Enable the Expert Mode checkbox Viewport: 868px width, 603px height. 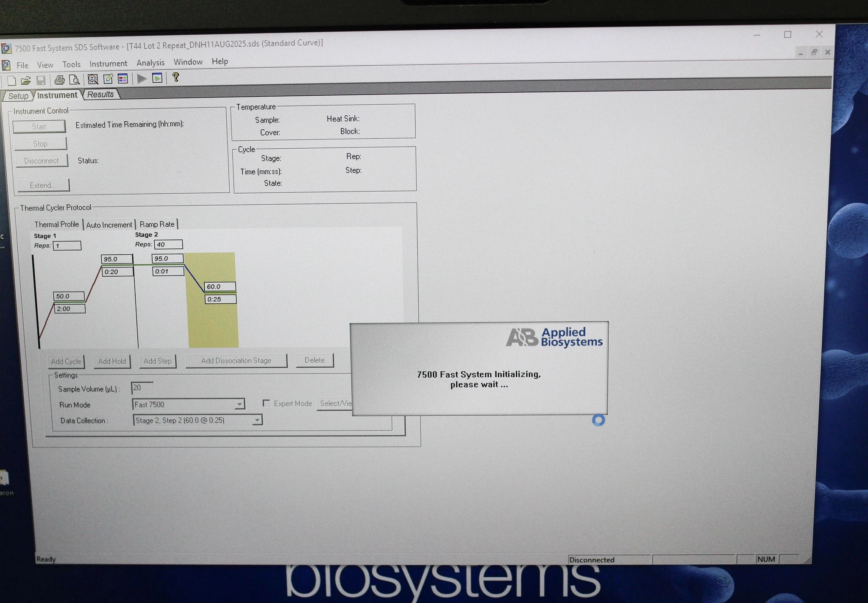266,403
